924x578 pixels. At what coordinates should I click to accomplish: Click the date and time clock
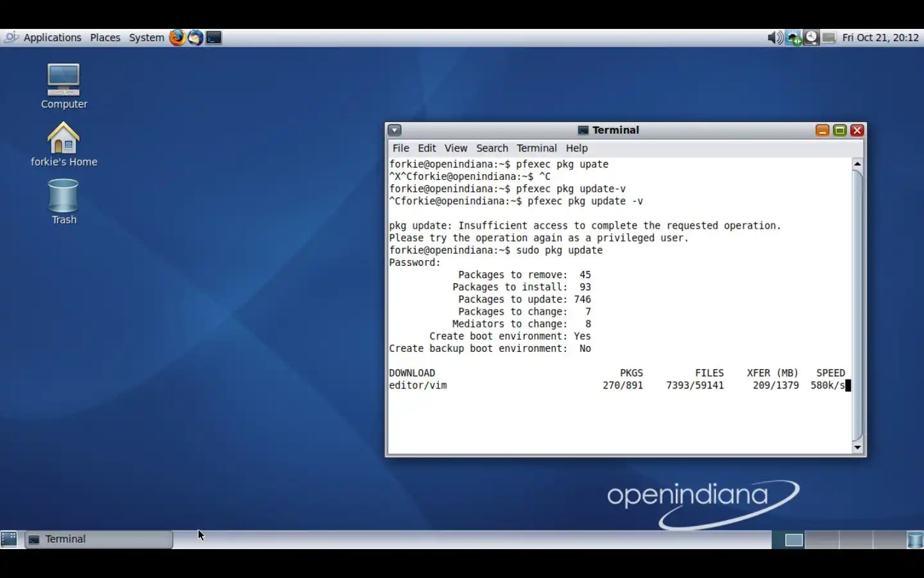pos(880,37)
